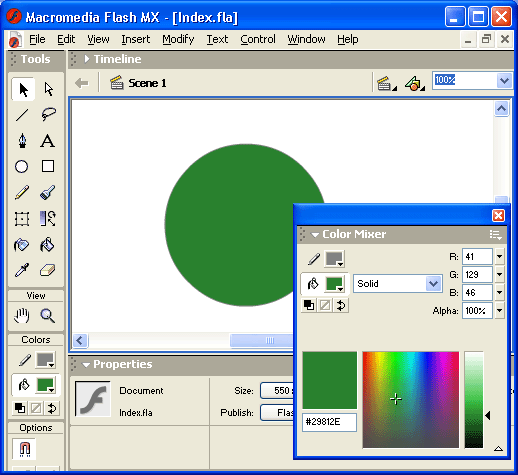
Task: Open the fill color swatch in Color Mixer
Action: tap(334, 284)
